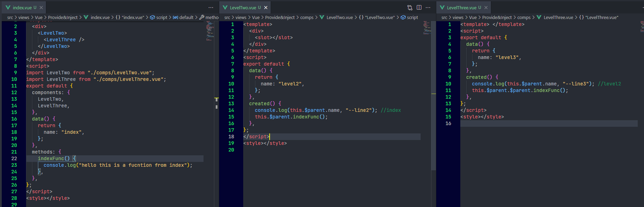Open more actions menu of index.vue editor group
The image size is (644, 207).
[210, 8]
